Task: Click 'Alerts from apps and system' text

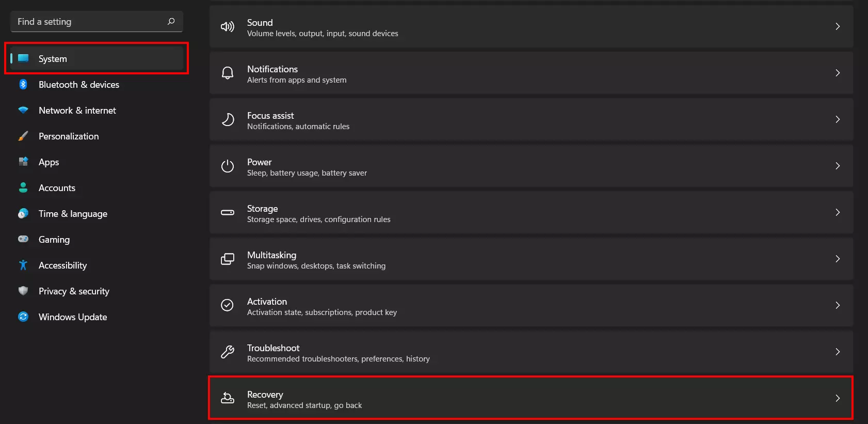Action: 297,80
